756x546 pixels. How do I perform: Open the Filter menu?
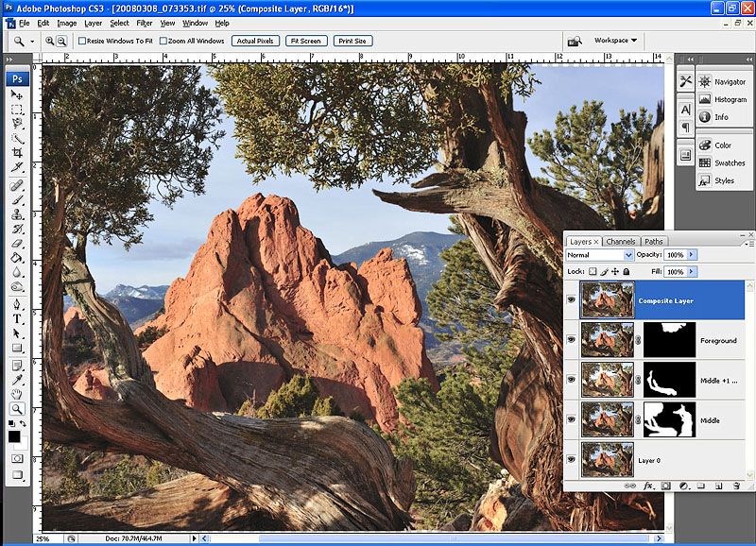pyautogui.click(x=144, y=23)
